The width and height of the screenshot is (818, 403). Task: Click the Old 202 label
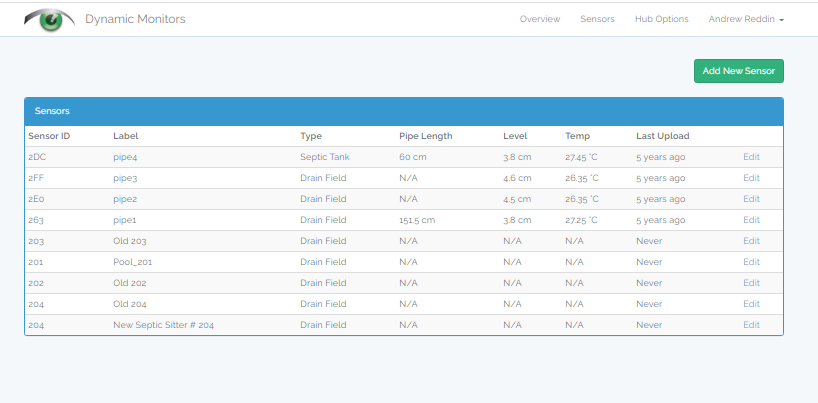[130, 283]
